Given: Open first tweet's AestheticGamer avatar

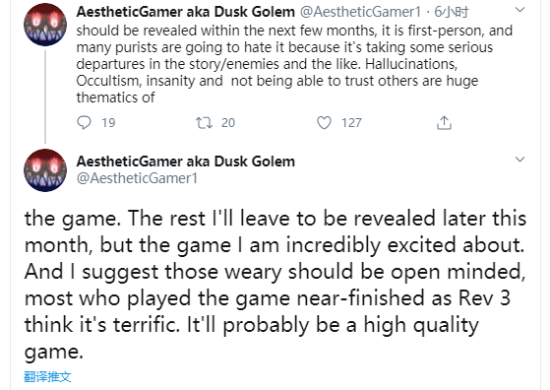Looking at the screenshot, I should 45,25.
